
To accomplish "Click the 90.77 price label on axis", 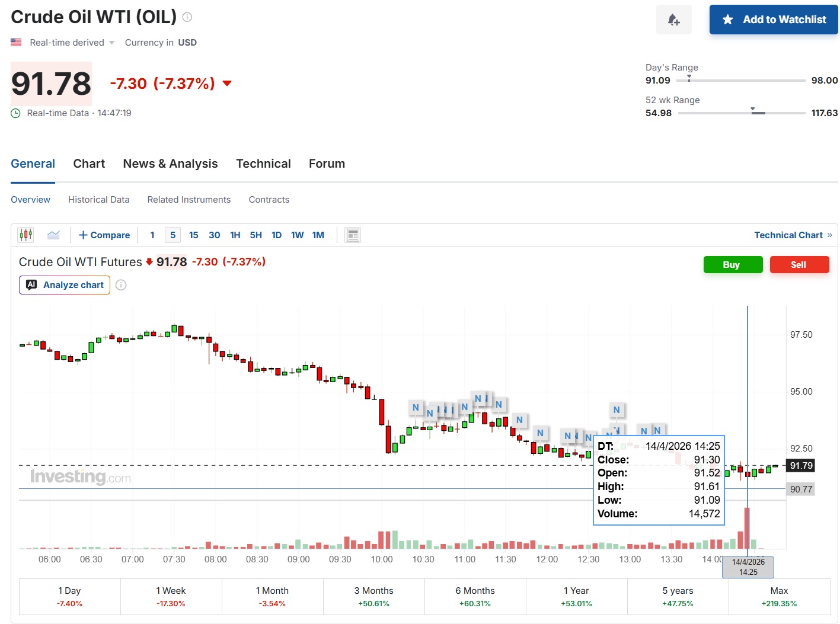I will (801, 489).
